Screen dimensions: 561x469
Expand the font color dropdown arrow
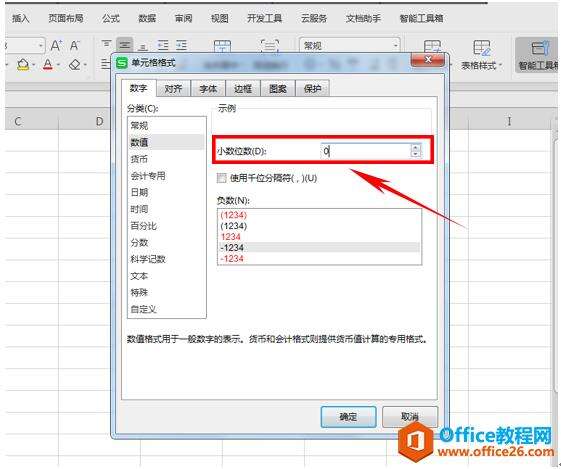pos(58,65)
